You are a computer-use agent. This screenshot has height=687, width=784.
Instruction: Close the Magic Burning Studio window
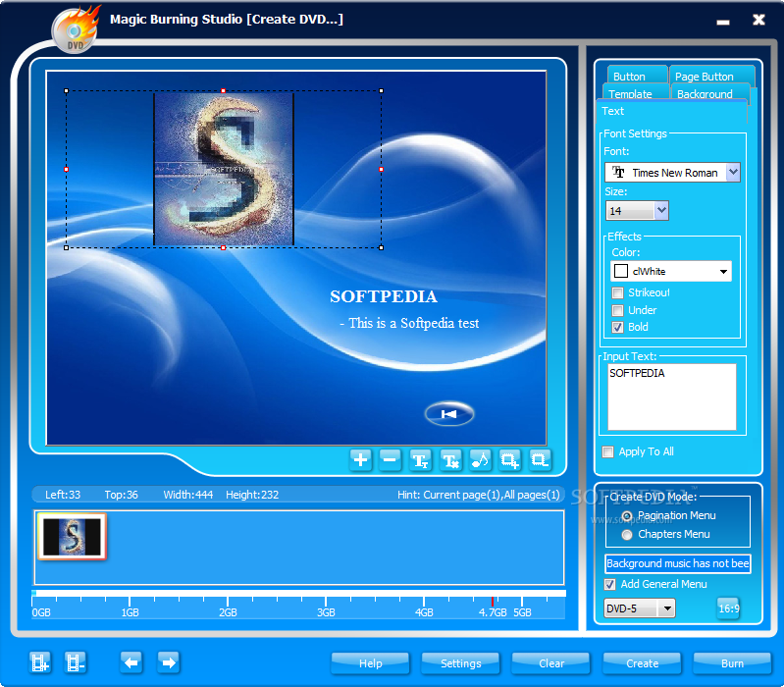pyautogui.click(x=759, y=20)
